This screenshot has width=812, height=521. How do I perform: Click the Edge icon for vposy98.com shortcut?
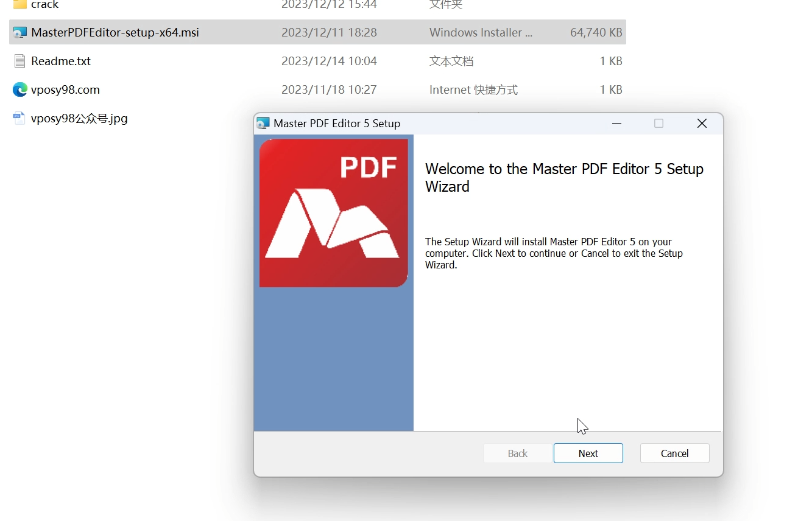[20, 89]
